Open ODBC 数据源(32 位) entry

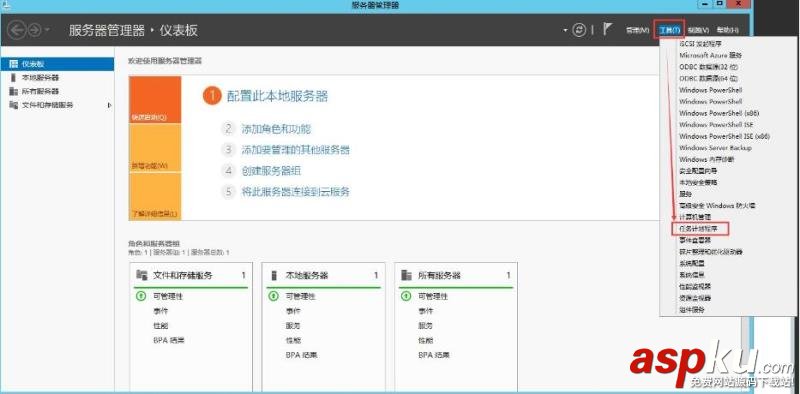[x=709, y=67]
